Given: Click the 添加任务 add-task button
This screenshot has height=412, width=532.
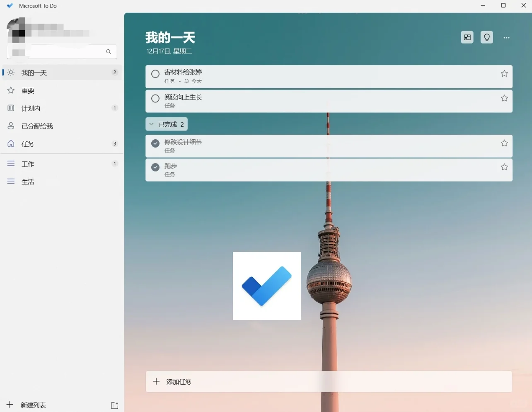Looking at the screenshot, I should pos(179,382).
